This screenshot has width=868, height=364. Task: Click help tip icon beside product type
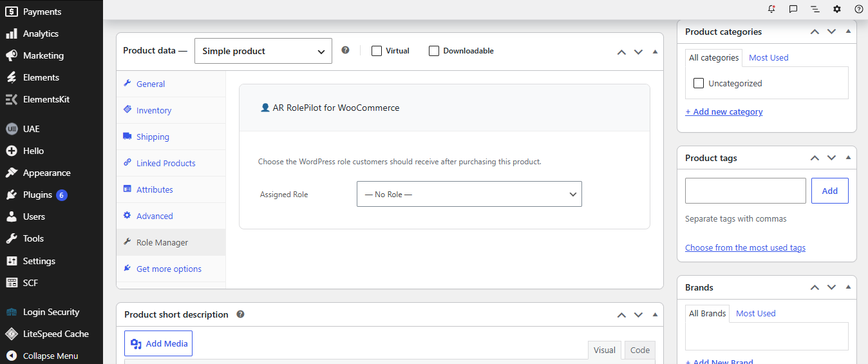pyautogui.click(x=345, y=50)
